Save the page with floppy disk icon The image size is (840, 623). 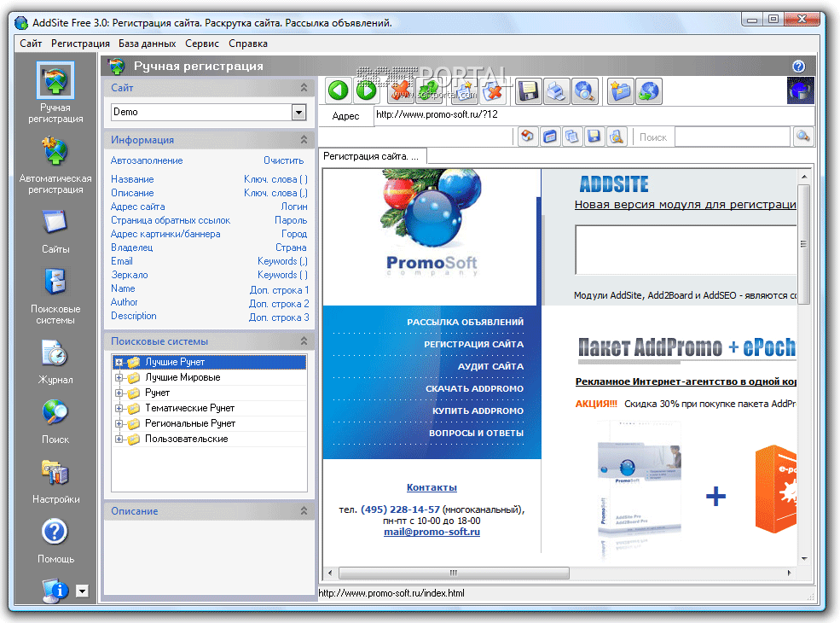[528, 90]
